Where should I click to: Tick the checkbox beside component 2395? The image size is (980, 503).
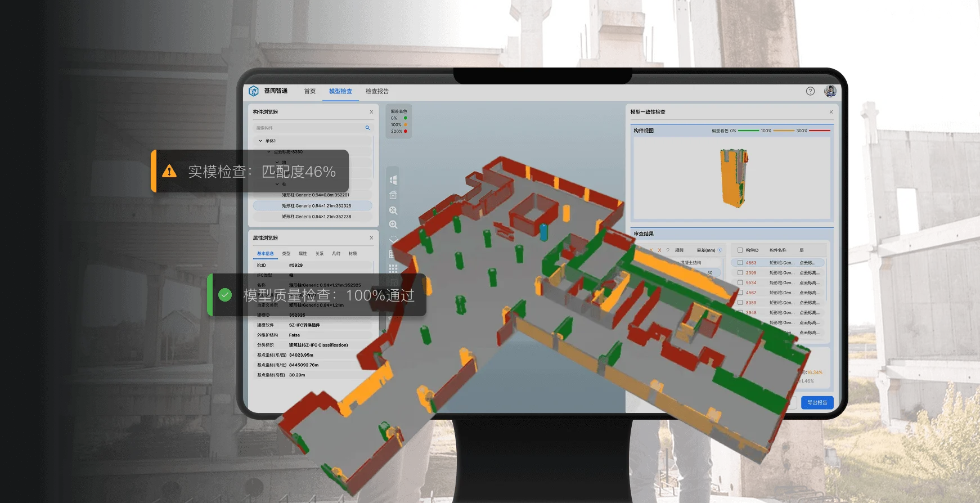coord(740,273)
